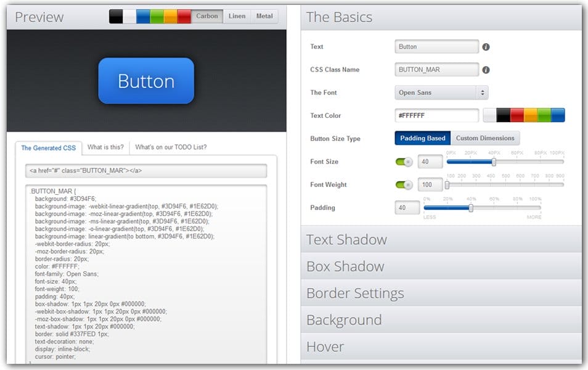Select Custom Dimensions button size type
Viewport: 588px width, 370px height.
tap(485, 138)
